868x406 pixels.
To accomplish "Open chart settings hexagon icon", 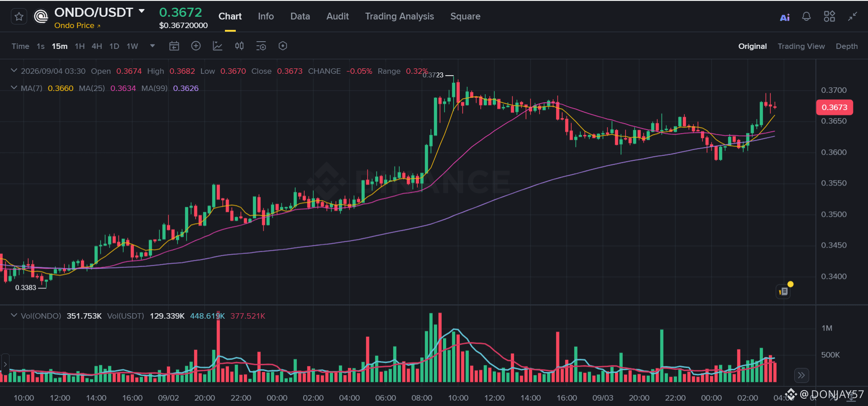I will pos(283,46).
